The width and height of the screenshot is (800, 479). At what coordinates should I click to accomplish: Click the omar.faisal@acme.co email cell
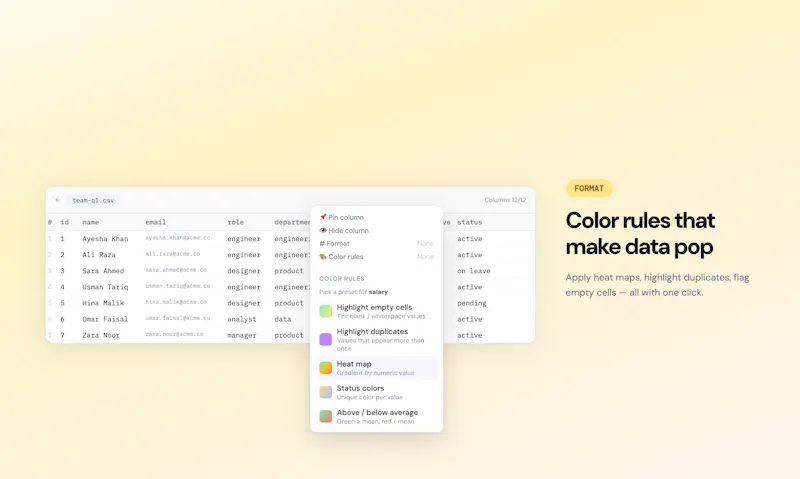(x=178, y=318)
